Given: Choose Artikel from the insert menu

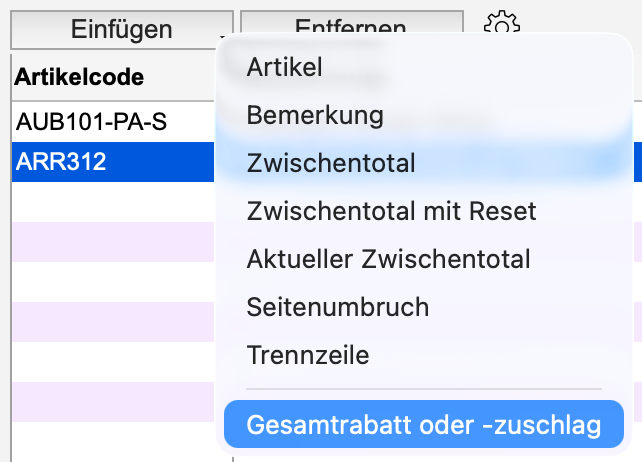Looking at the screenshot, I should click(285, 68).
